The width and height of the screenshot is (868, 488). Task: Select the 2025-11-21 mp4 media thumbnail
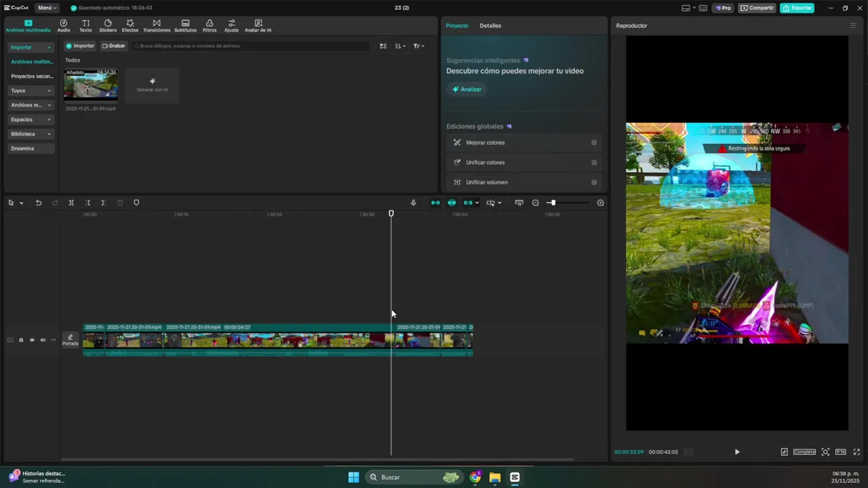pos(91,85)
